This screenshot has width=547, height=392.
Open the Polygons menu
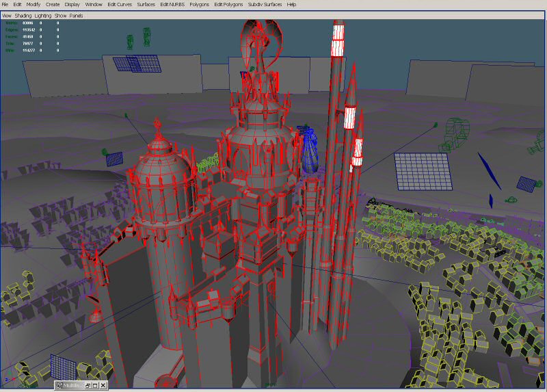click(x=199, y=4)
